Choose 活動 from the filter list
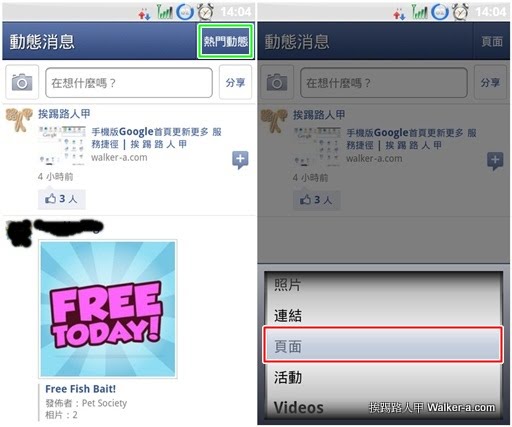Viewport: 512px width, 427px height. pos(382,377)
